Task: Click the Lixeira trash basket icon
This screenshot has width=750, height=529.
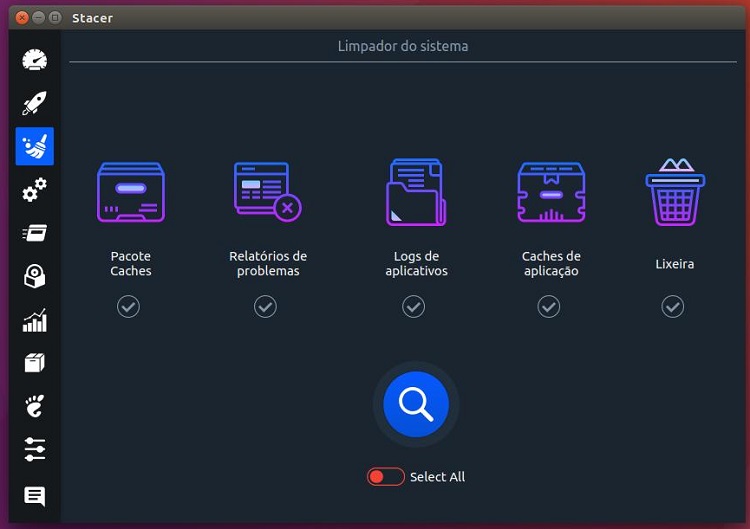Action: (675, 192)
